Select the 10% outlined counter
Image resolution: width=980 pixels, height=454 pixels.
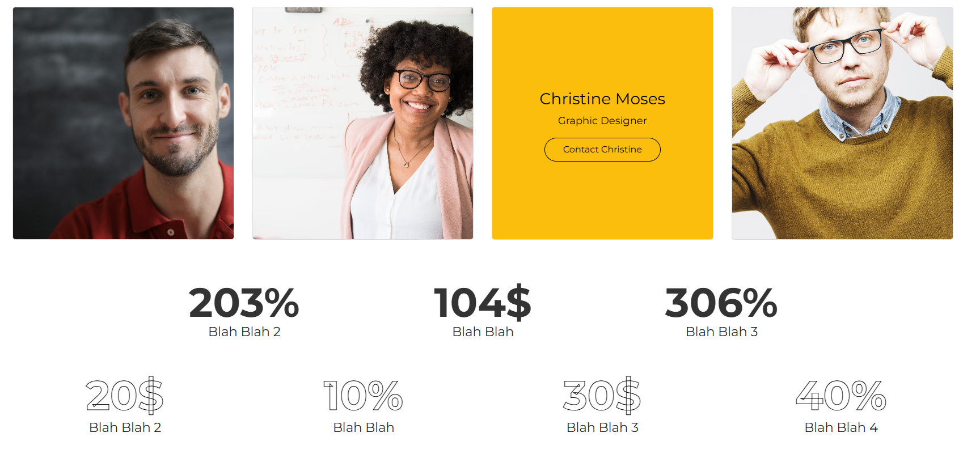tap(363, 398)
